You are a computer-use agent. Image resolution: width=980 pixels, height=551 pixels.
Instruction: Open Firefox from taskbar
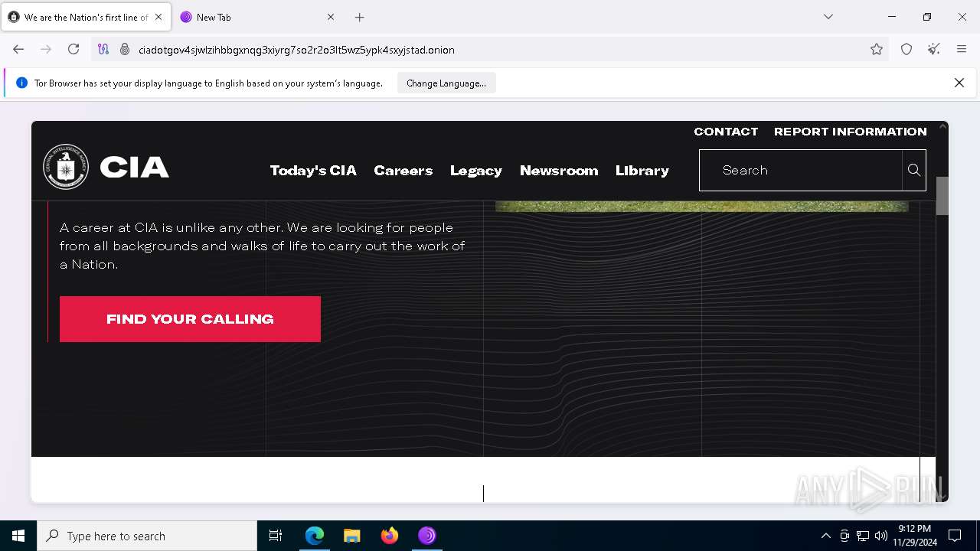(x=390, y=536)
